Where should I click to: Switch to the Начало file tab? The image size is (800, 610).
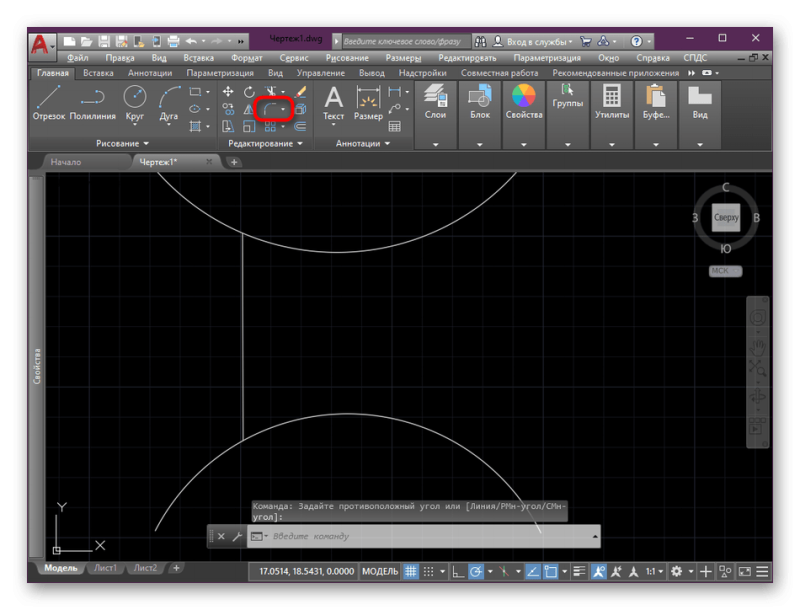66,162
